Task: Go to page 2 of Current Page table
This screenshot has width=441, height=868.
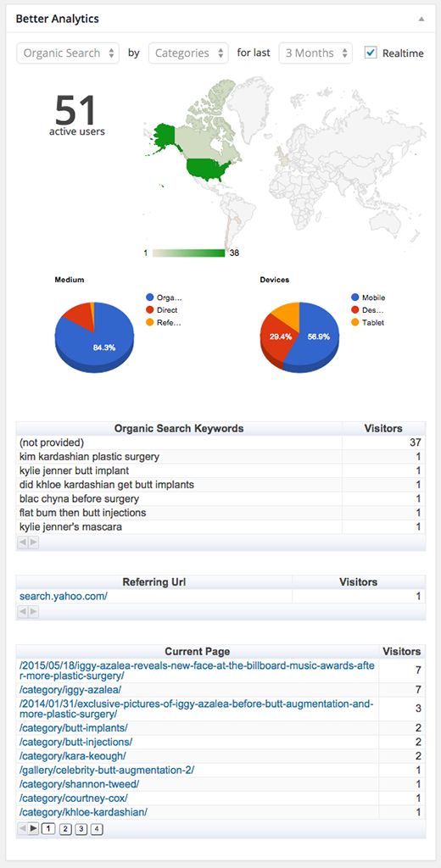Action: pyautogui.click(x=65, y=829)
